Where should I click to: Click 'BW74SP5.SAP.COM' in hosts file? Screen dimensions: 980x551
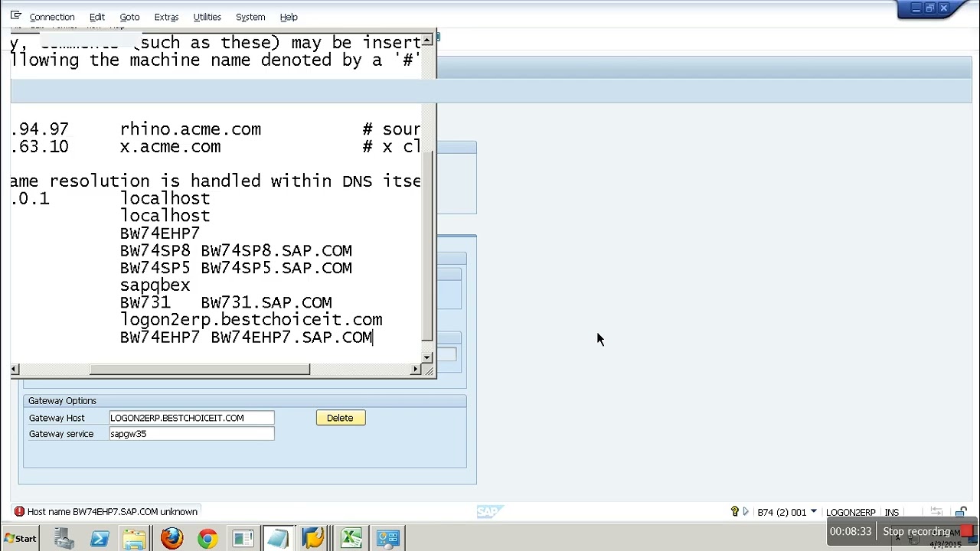[276, 268]
